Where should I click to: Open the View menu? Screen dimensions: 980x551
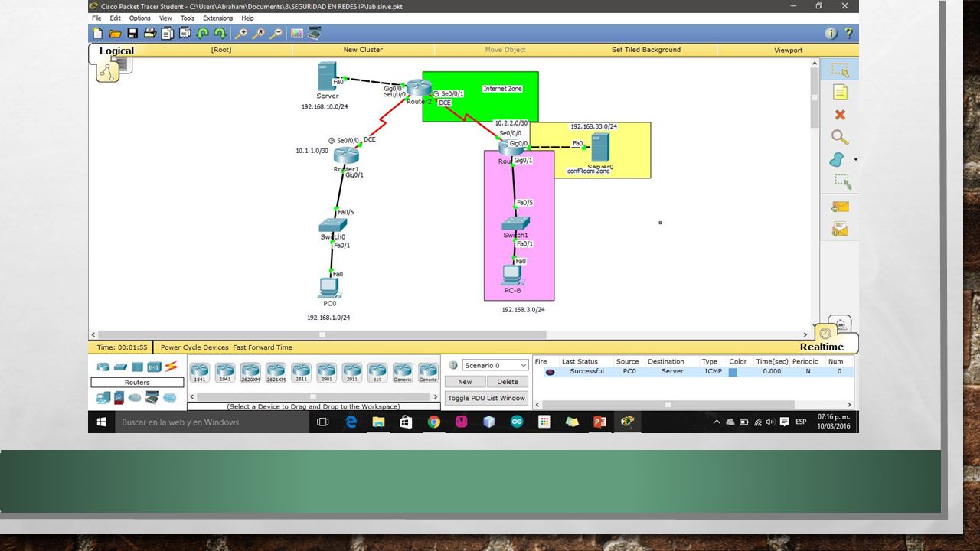point(165,18)
